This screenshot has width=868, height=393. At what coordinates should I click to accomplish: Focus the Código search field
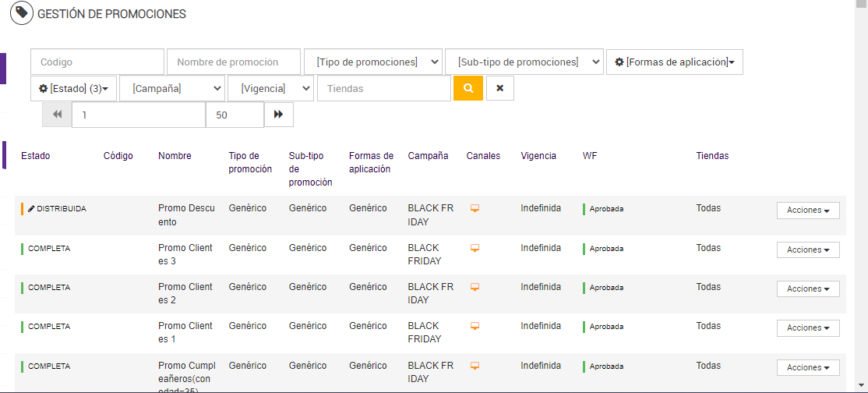tap(97, 62)
